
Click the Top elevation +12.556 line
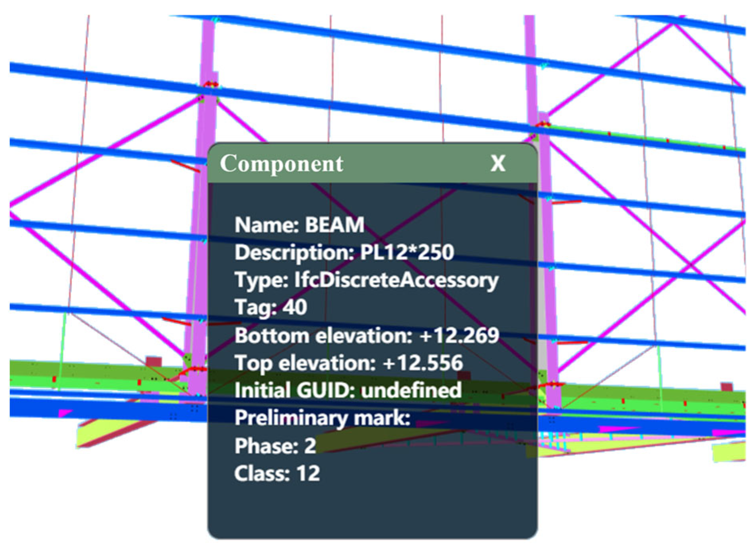point(348,363)
